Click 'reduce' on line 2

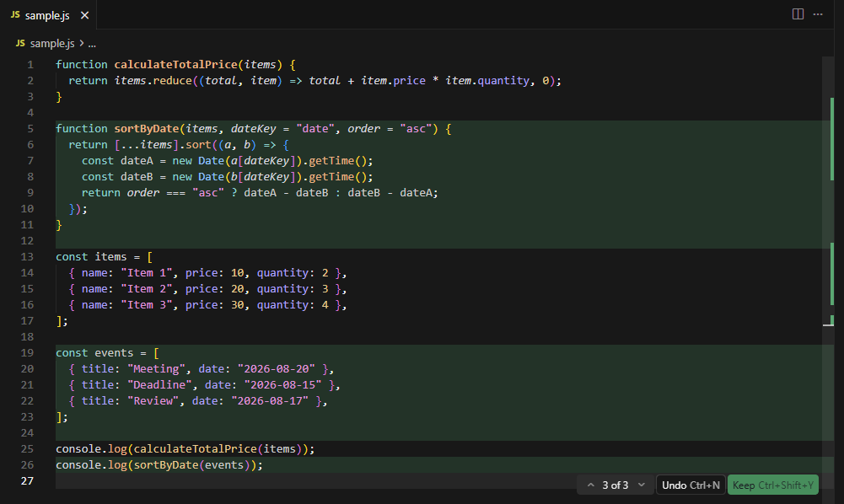[172, 81]
